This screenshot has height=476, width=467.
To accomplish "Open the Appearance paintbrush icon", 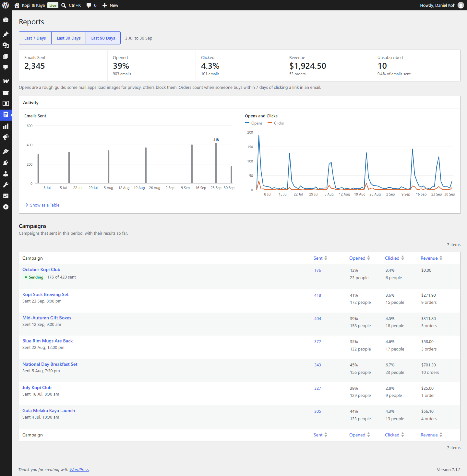I will [x=6, y=152].
